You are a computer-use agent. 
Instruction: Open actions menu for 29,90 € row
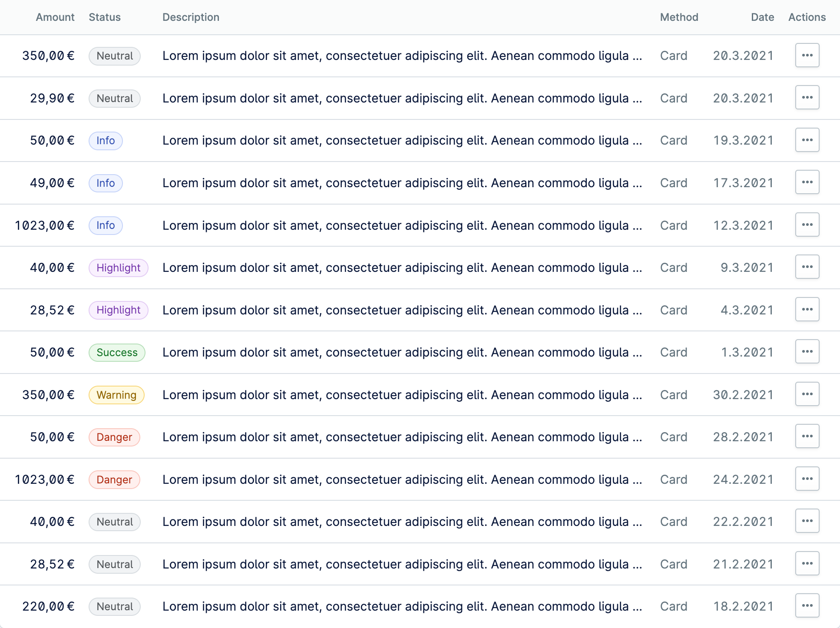pyautogui.click(x=807, y=97)
